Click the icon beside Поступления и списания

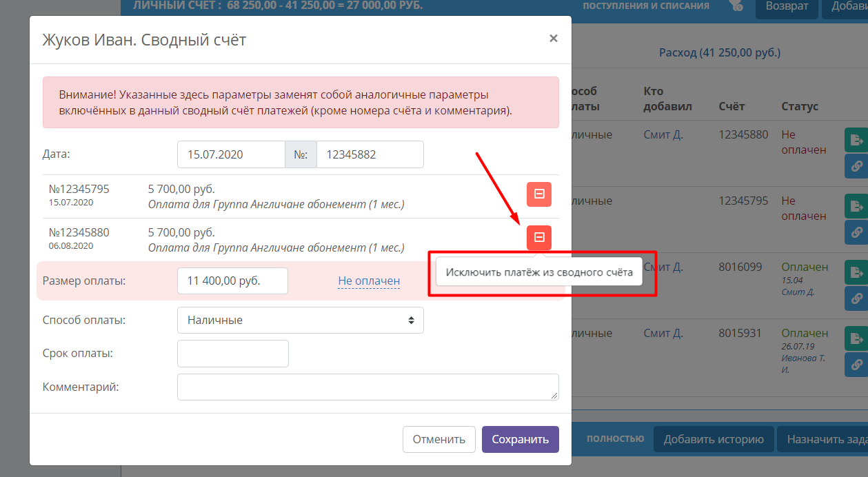coord(736,6)
